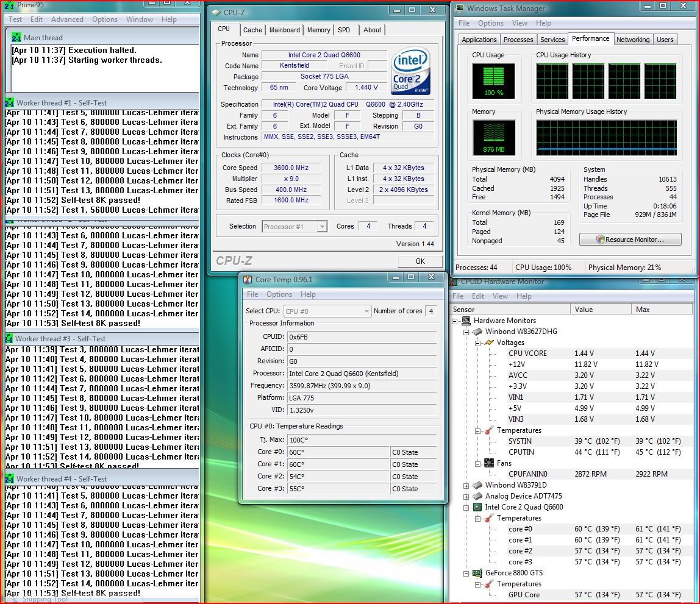Click the Physical Memory Usage History graph
700x604 pixels.
tap(606, 138)
